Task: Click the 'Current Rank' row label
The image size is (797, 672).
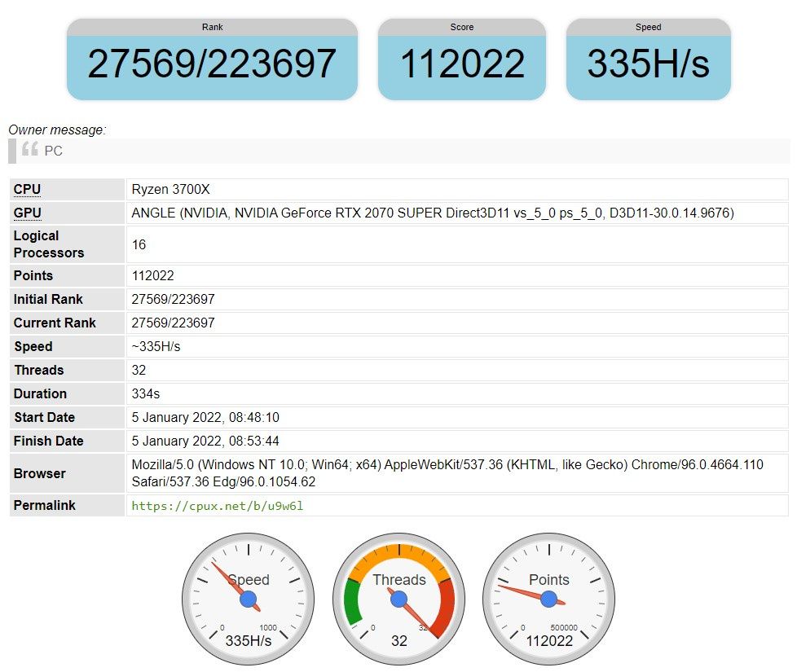Action: [55, 323]
